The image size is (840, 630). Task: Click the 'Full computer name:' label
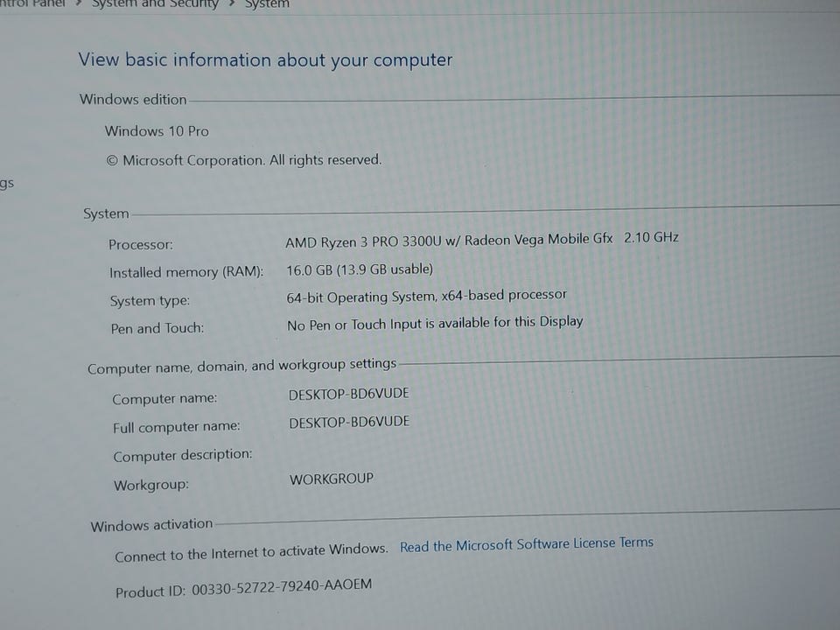pos(176,427)
